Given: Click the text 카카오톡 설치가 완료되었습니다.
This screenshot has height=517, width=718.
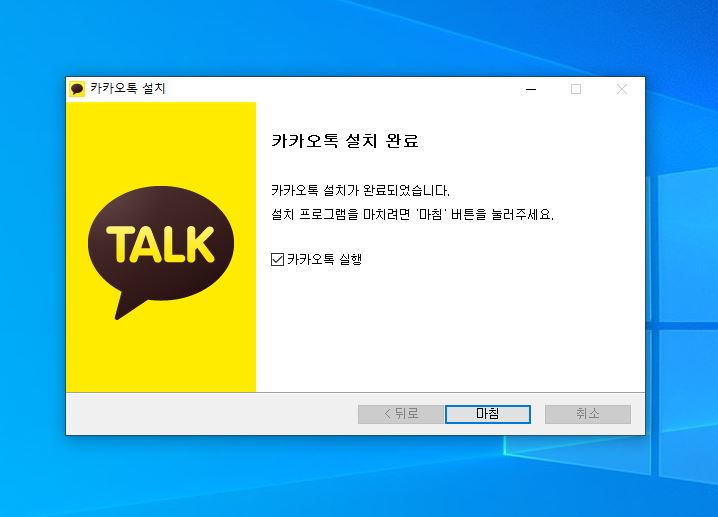Looking at the screenshot, I should [360, 190].
